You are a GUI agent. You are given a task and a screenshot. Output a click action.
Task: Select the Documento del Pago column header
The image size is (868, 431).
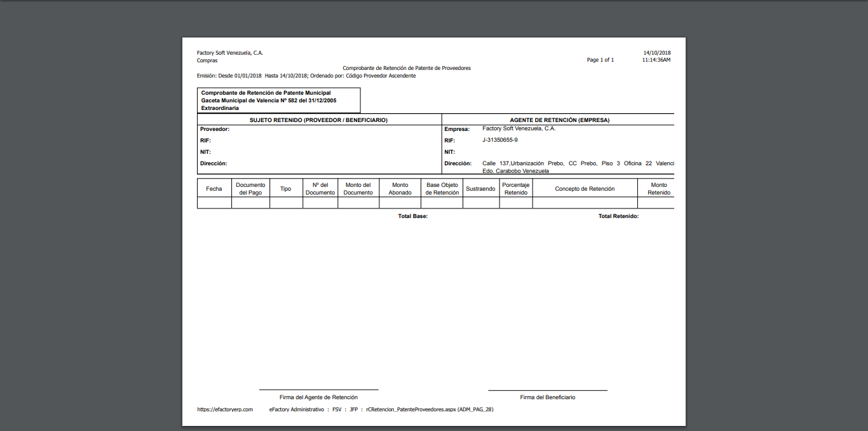[250, 188]
